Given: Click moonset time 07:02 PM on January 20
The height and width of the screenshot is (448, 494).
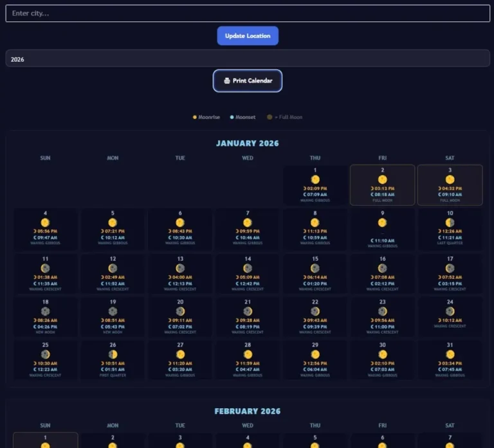Looking at the screenshot, I should point(180,327).
